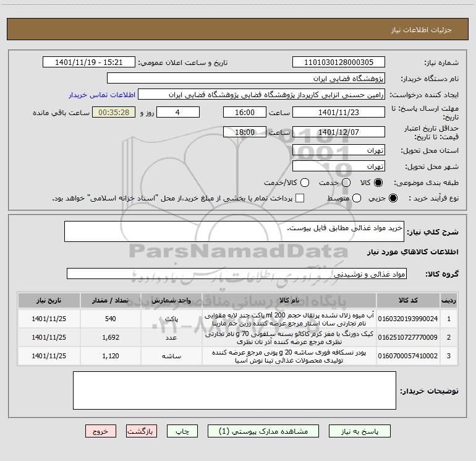Screen dimensions: 476x461
Task: Click the اطلاعات کالاهای مورد نیاز heading
Action: [412, 252]
